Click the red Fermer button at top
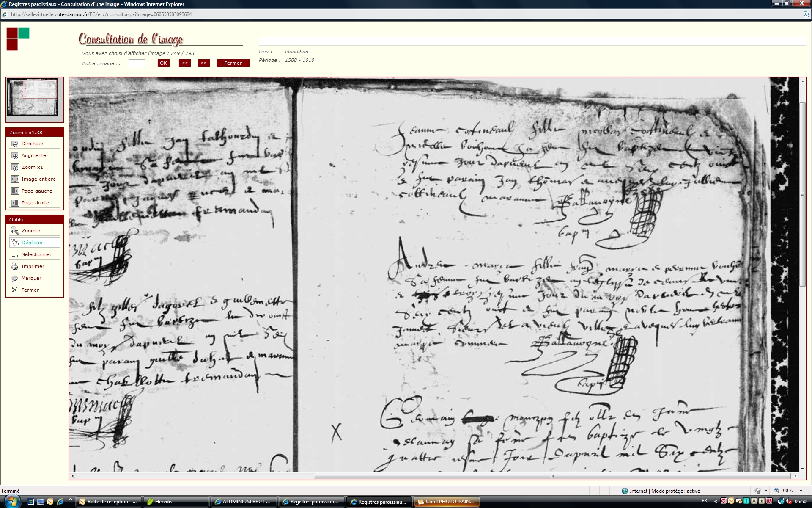The image size is (812, 508). [233, 63]
